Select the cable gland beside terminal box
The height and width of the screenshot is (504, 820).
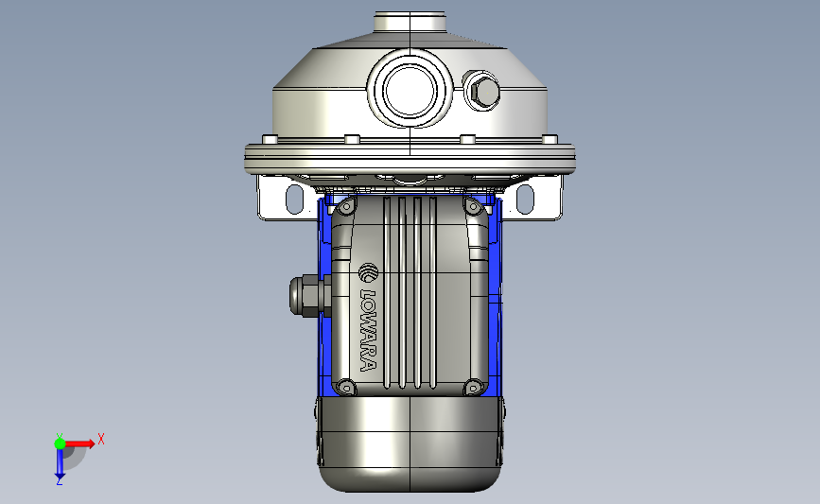[x=309, y=295]
